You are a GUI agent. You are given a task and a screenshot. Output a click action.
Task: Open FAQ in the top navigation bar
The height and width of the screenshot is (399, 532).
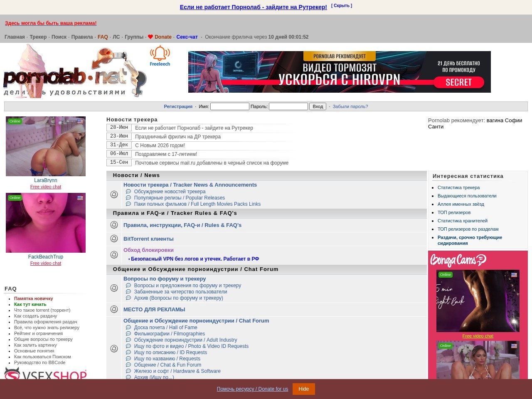(103, 37)
